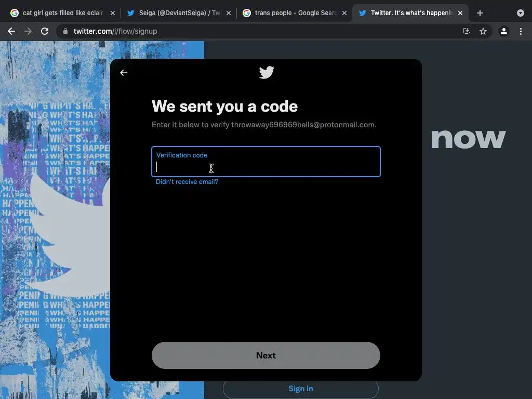Go back using modal back arrow
The width and height of the screenshot is (532, 399).
pos(124,73)
